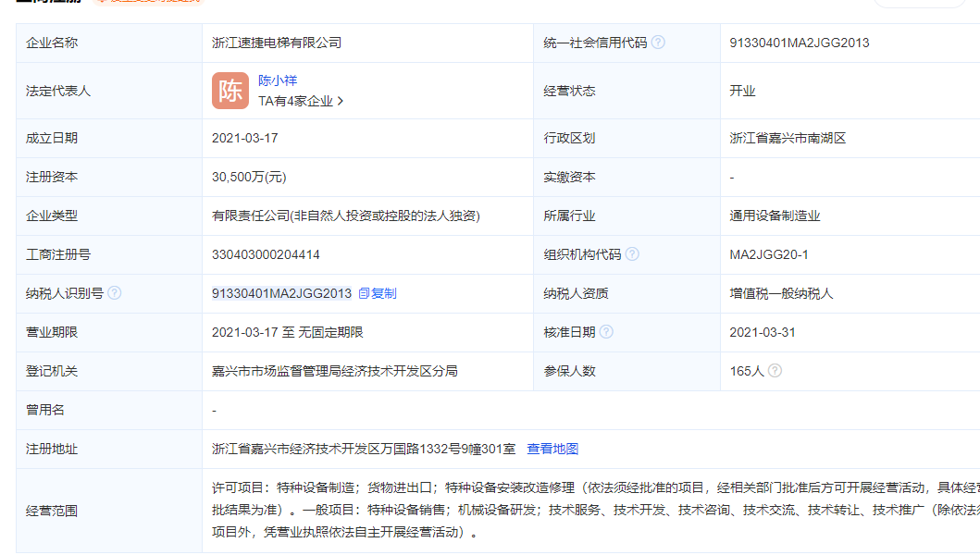
Task: Click the 实缴资本 label cell
Action: click(x=626, y=177)
